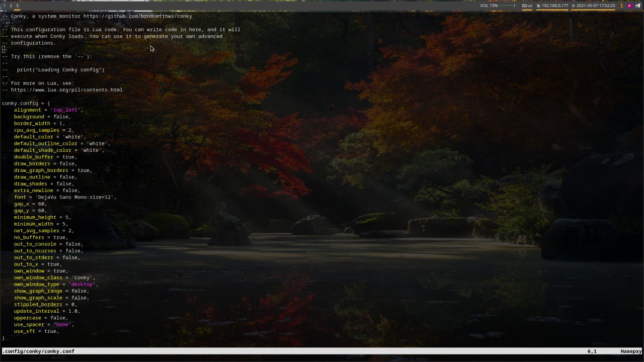
Task: Click the network icon beside the IP address
Action: click(538, 6)
